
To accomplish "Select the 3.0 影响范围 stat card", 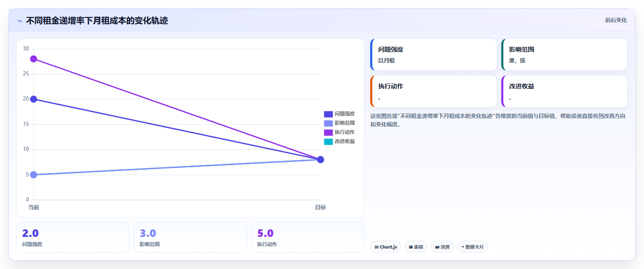I will tap(190, 237).
